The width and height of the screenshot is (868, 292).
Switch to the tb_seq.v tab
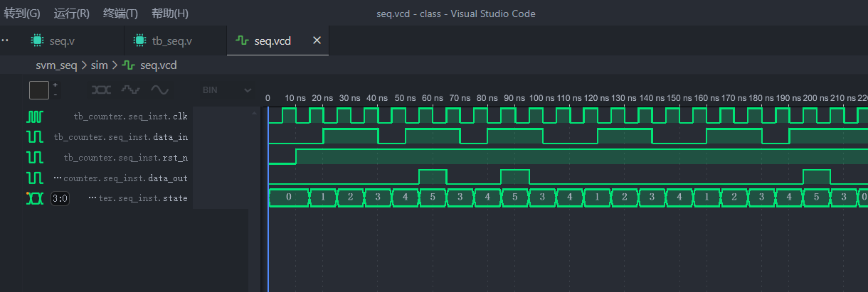(x=171, y=41)
